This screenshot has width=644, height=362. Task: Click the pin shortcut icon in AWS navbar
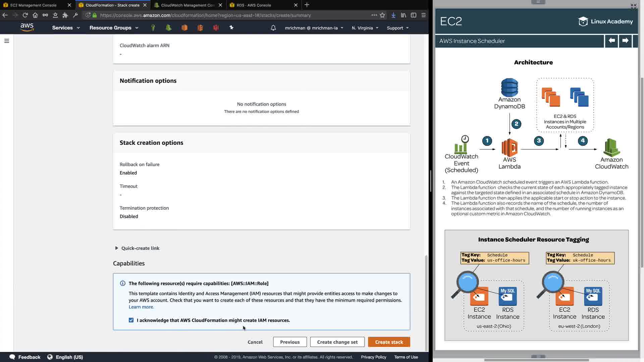pyautogui.click(x=231, y=27)
